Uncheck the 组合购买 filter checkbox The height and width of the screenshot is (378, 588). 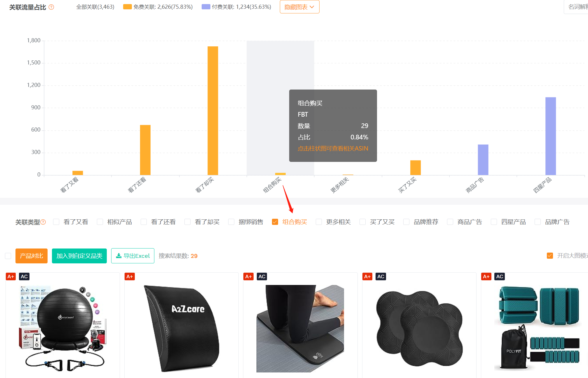pyautogui.click(x=275, y=222)
